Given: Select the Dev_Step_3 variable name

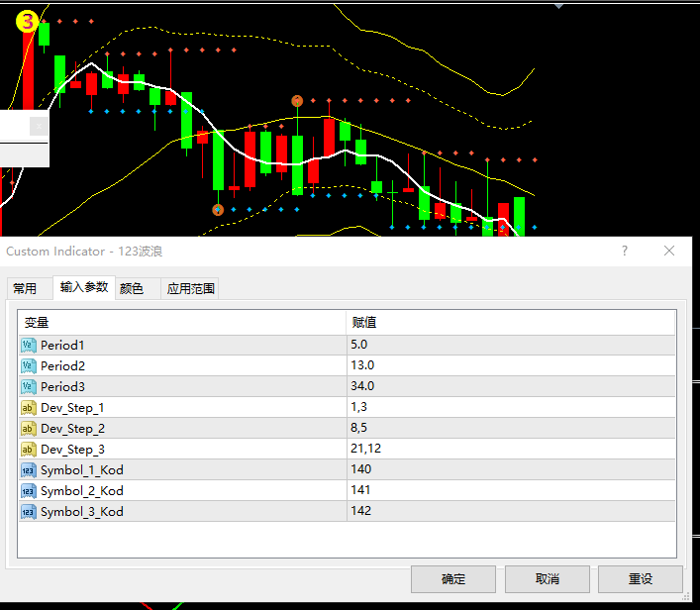Looking at the screenshot, I should click(72, 450).
